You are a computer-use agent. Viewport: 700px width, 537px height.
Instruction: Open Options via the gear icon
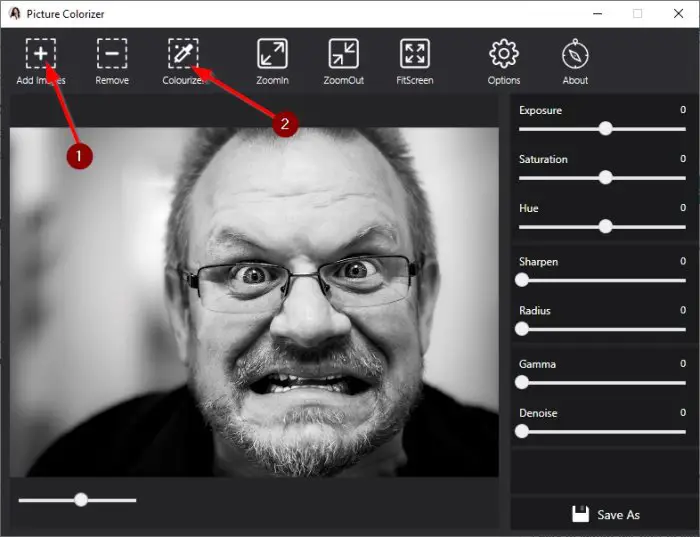[504, 54]
